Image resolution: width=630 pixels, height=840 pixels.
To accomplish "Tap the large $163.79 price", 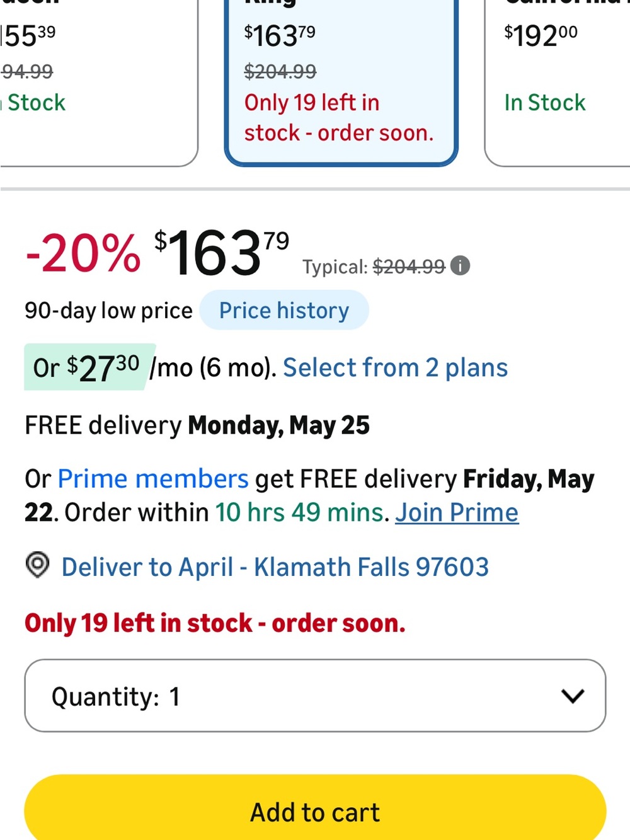I will (222, 252).
